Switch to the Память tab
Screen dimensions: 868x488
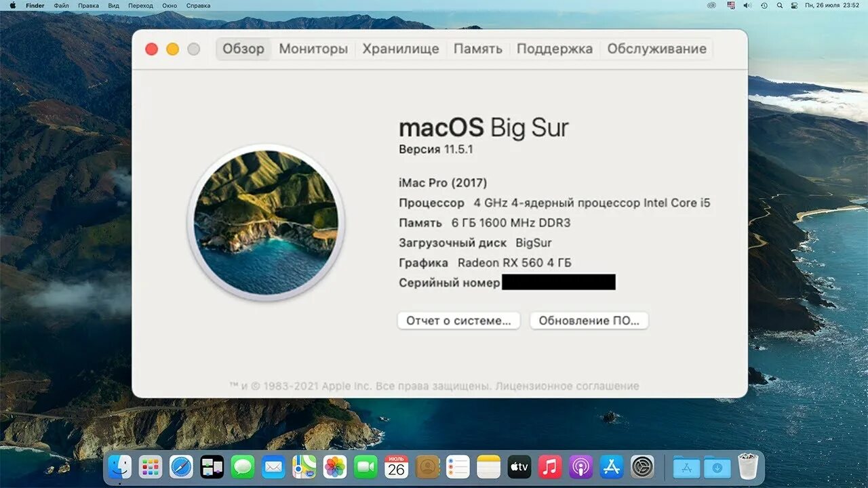coord(478,49)
